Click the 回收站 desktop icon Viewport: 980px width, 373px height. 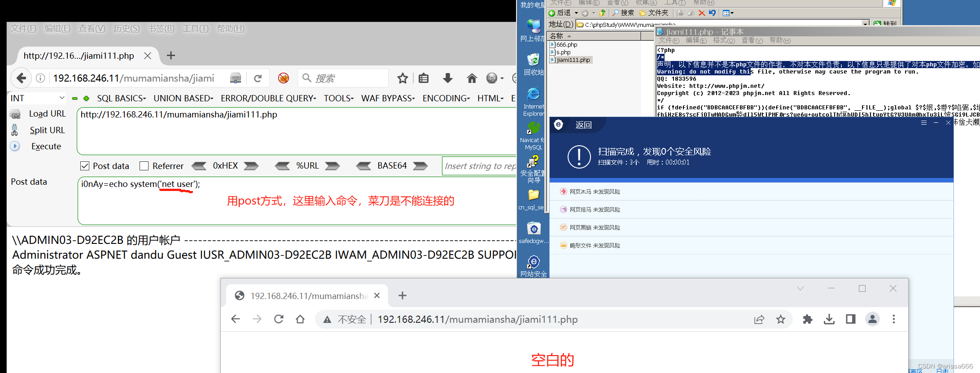pyautogui.click(x=534, y=64)
